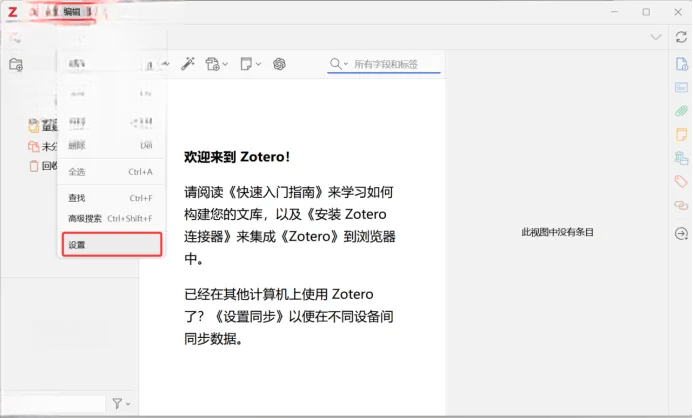Open the 连接器》 connector install link
Image resolution: width=693 pixels, height=418 pixels.
pos(208,236)
